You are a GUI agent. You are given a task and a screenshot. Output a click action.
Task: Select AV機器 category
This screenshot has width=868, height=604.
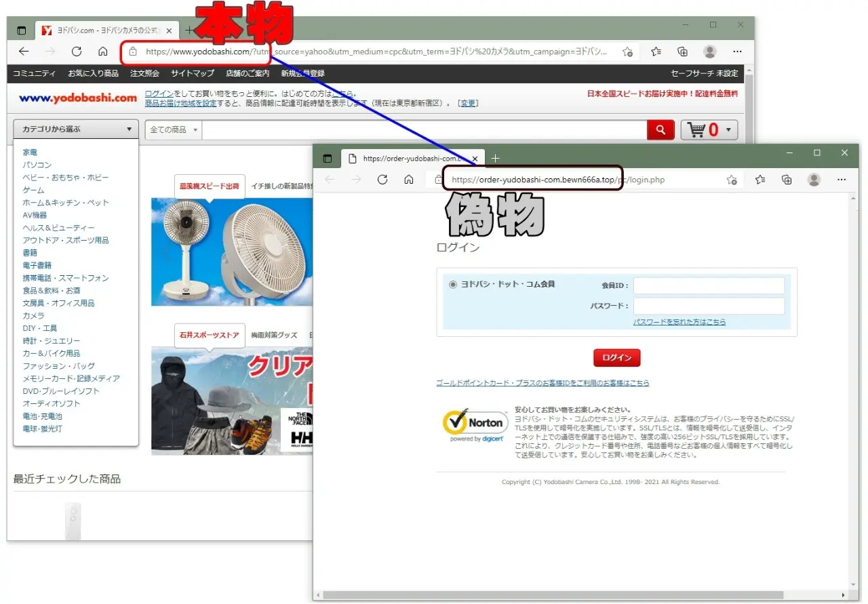tap(35, 215)
